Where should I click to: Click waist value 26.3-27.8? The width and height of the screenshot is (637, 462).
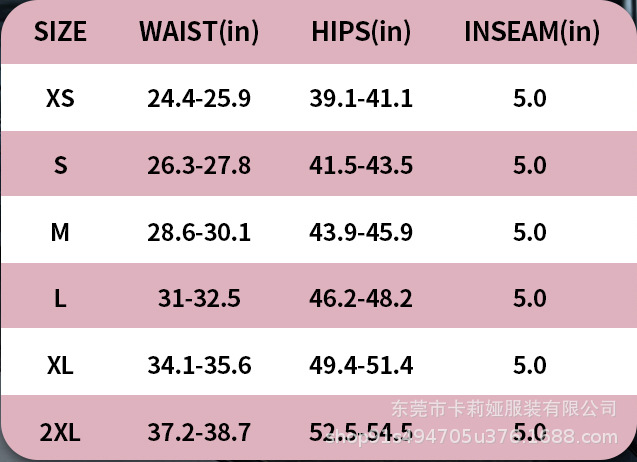pyautogui.click(x=199, y=165)
